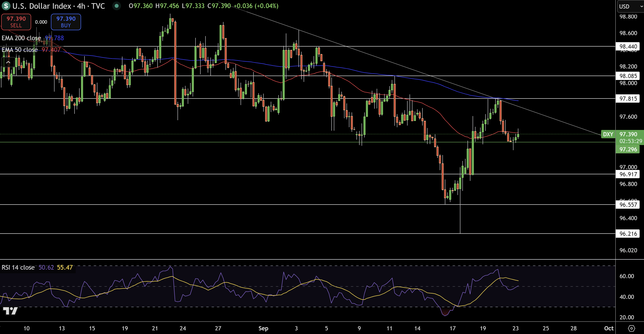Click the 98.440 price level label
This screenshot has height=334, width=644.
[628, 46]
